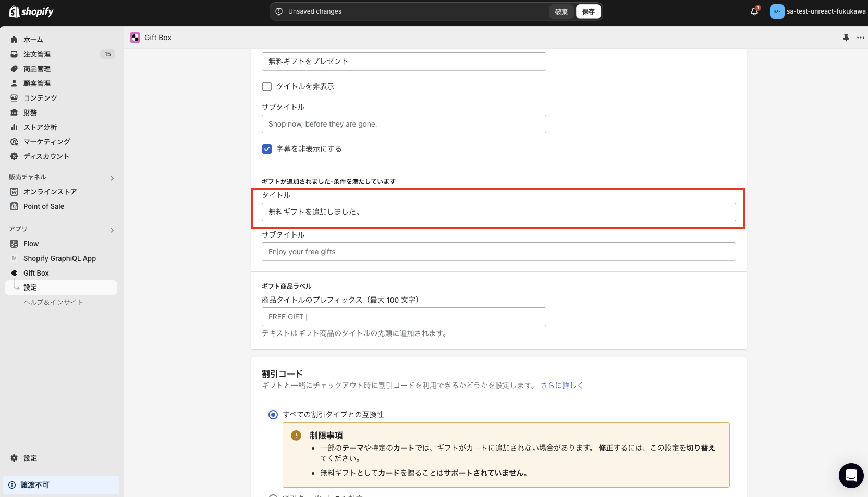Select the 商品管理 (Products) icon

(14, 69)
